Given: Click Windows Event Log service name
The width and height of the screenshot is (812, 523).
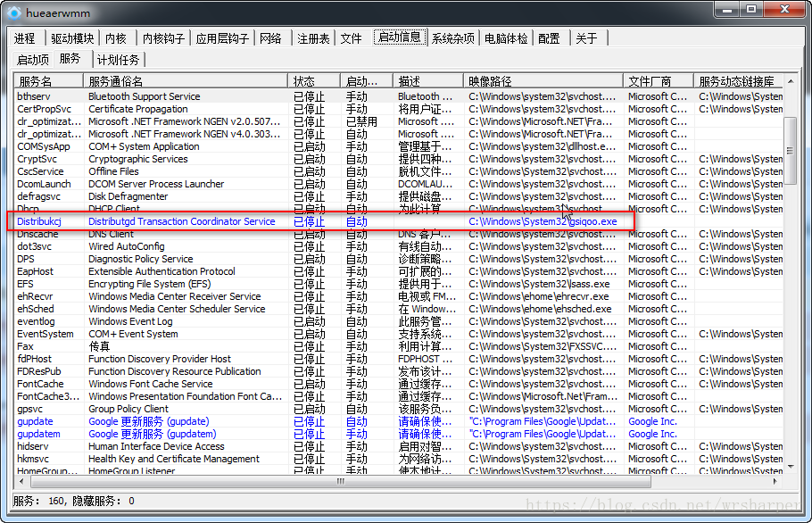Looking at the screenshot, I should click(x=130, y=321).
